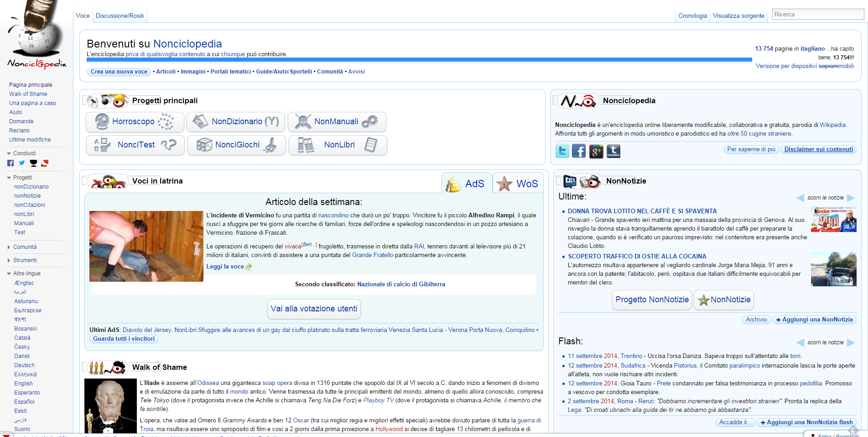Click Per saperne di più button
The image size is (868, 437).
(751, 149)
